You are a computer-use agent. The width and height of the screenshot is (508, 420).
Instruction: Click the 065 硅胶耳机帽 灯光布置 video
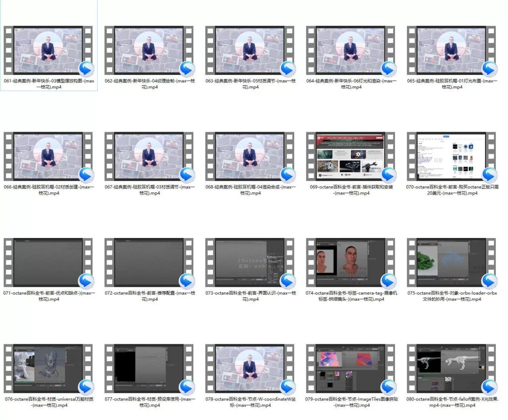point(452,50)
